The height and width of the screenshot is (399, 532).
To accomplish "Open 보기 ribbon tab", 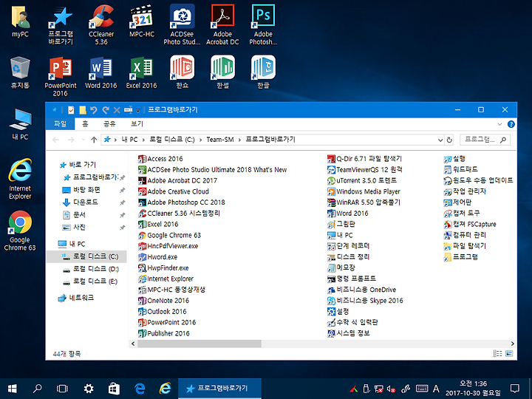I will click(137, 124).
